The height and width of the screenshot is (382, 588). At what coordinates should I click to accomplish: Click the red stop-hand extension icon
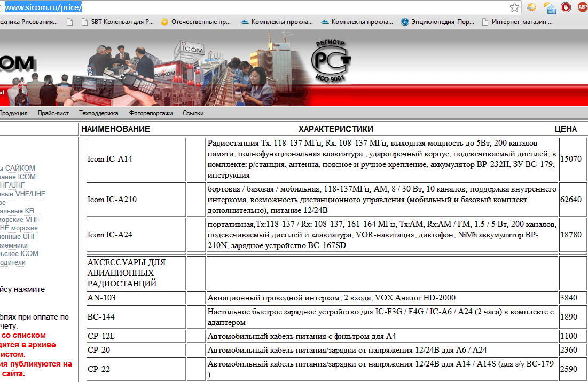[x=566, y=7]
